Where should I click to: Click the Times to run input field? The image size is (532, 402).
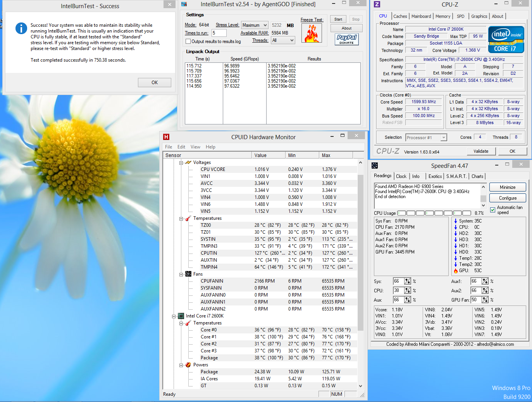(219, 33)
